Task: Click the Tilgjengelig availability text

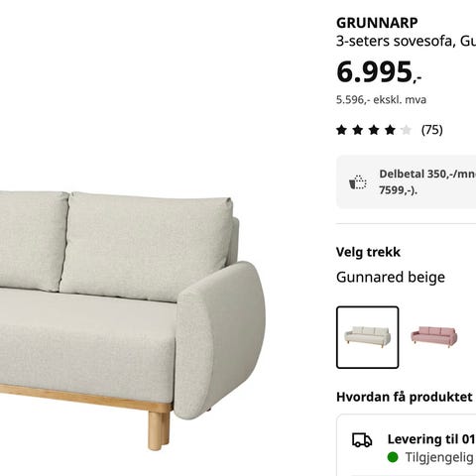Action: coord(440,458)
